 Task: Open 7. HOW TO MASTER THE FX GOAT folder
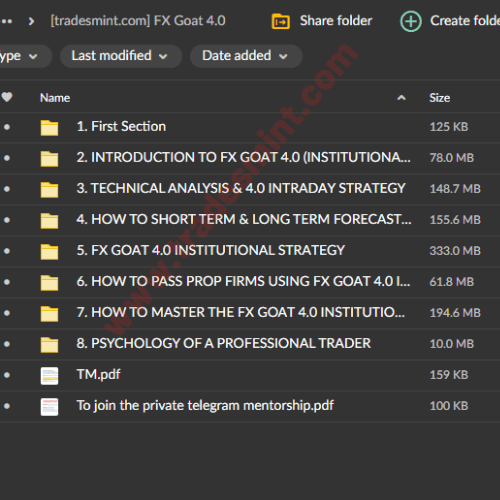point(241,312)
